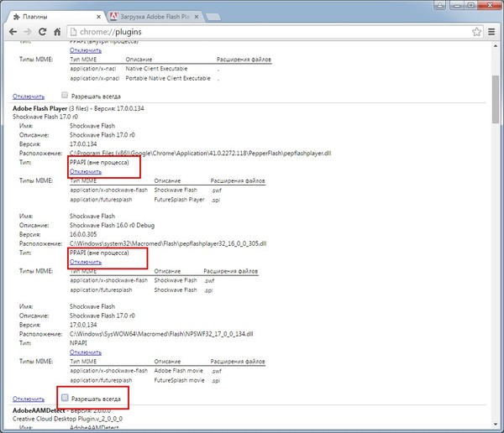Click the AdobeAAMDetect plugin heading
This screenshot has width=504, height=433.
[x=39, y=410]
